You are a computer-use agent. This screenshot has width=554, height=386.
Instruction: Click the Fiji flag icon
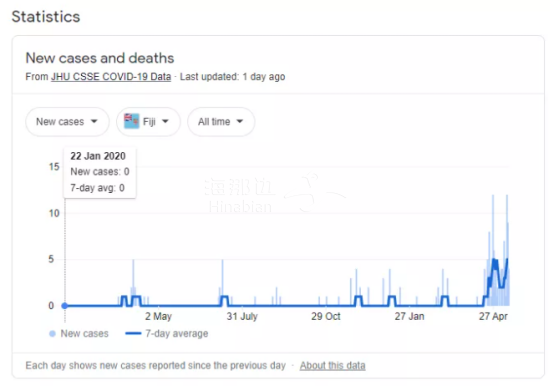(x=131, y=121)
